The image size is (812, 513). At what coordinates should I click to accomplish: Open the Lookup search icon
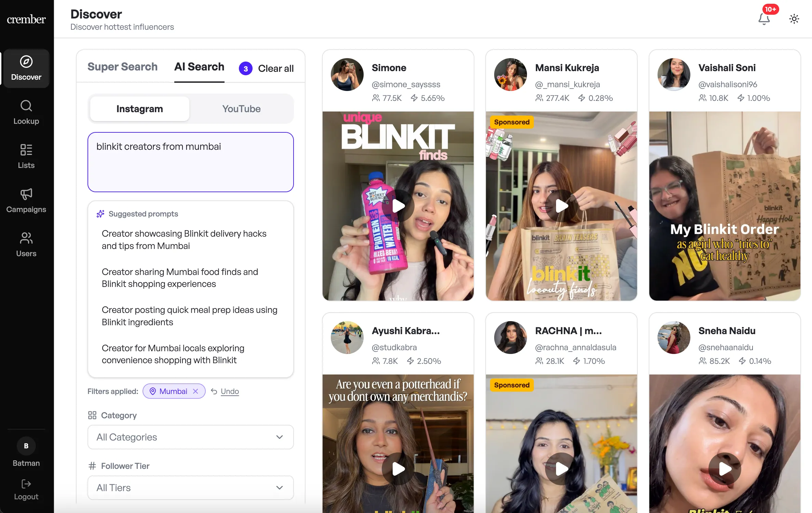click(x=26, y=106)
